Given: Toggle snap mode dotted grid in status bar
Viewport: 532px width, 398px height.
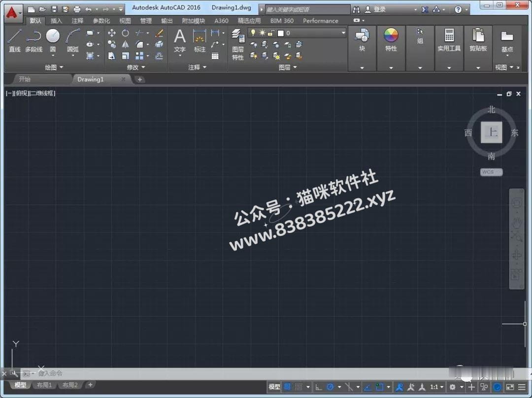Looking at the screenshot, I should (299, 387).
